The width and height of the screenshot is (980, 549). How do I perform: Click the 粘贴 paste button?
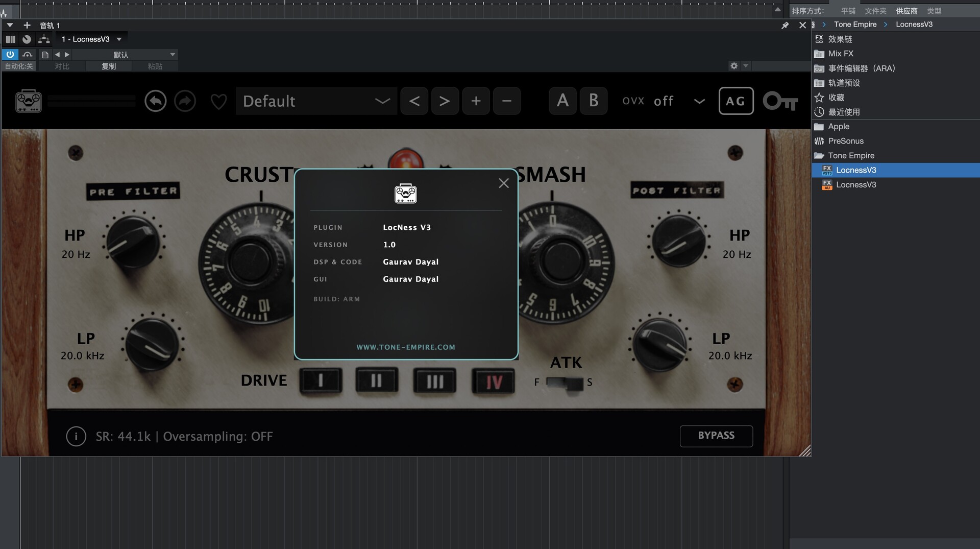155,66
